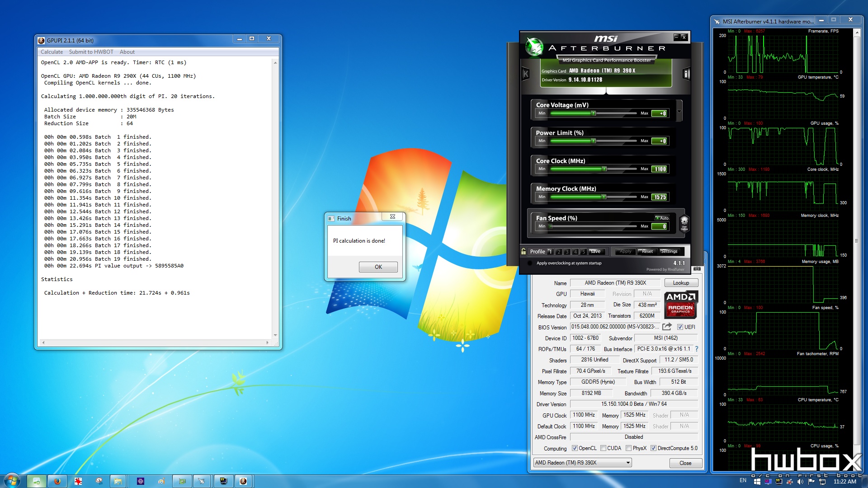Viewport: 868px width, 488px height.
Task: Click the taskbar monitor icon showing 99
Action: [x=223, y=481]
